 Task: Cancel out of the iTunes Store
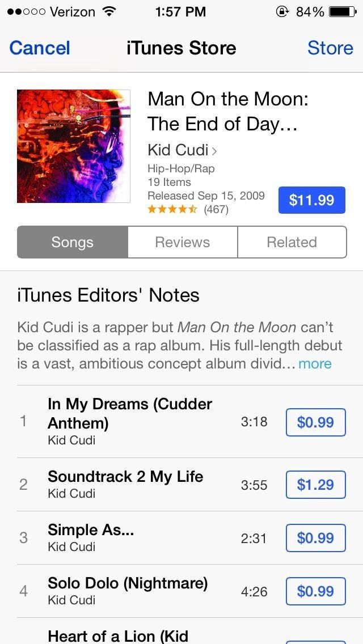point(40,48)
